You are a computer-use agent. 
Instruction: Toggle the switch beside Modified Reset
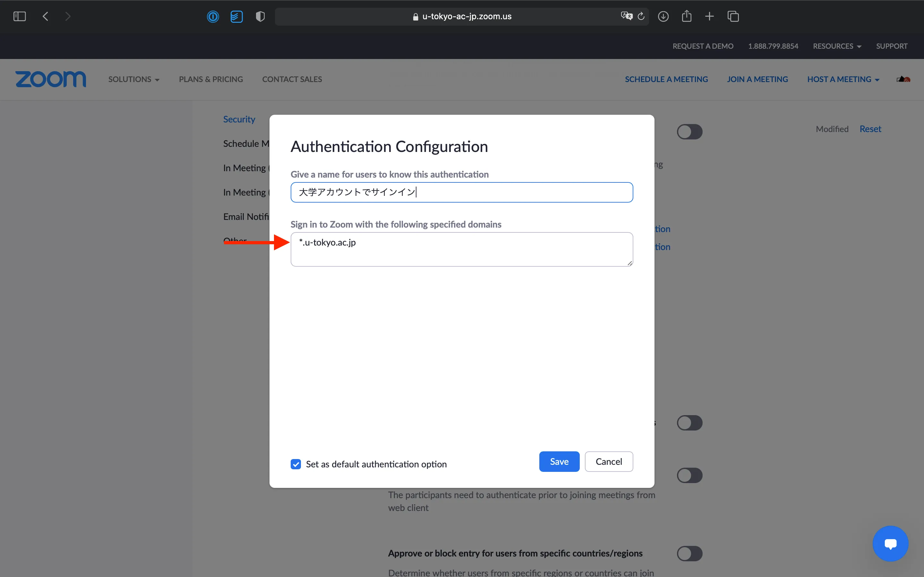click(x=689, y=132)
